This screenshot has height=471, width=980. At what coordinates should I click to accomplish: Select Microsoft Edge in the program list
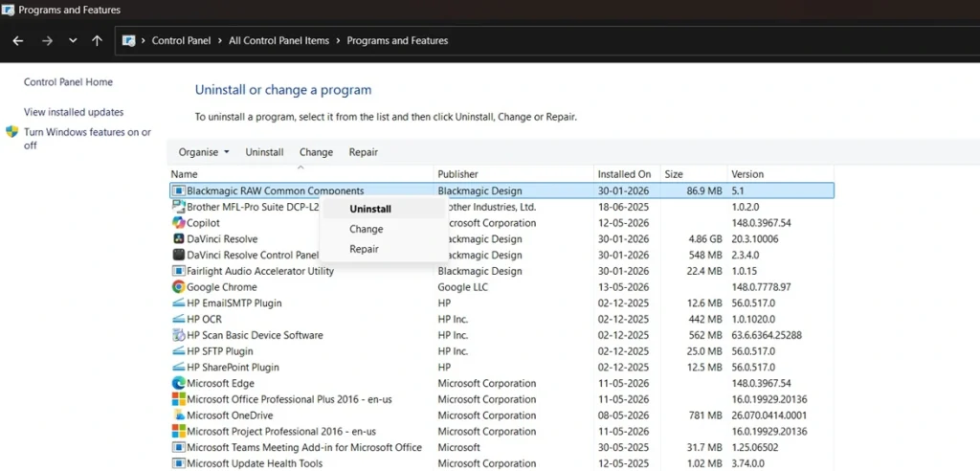(221, 384)
